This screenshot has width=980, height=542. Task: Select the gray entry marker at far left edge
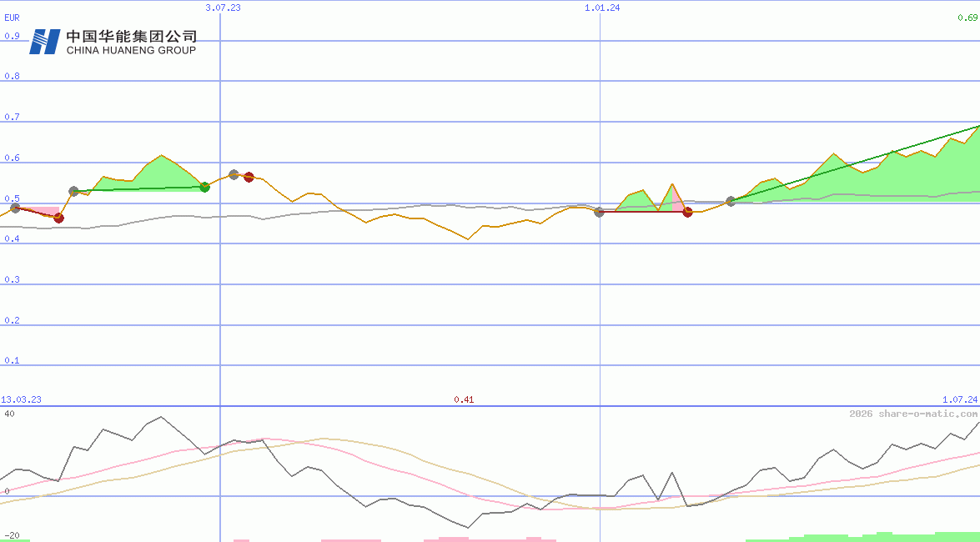pyautogui.click(x=15, y=208)
